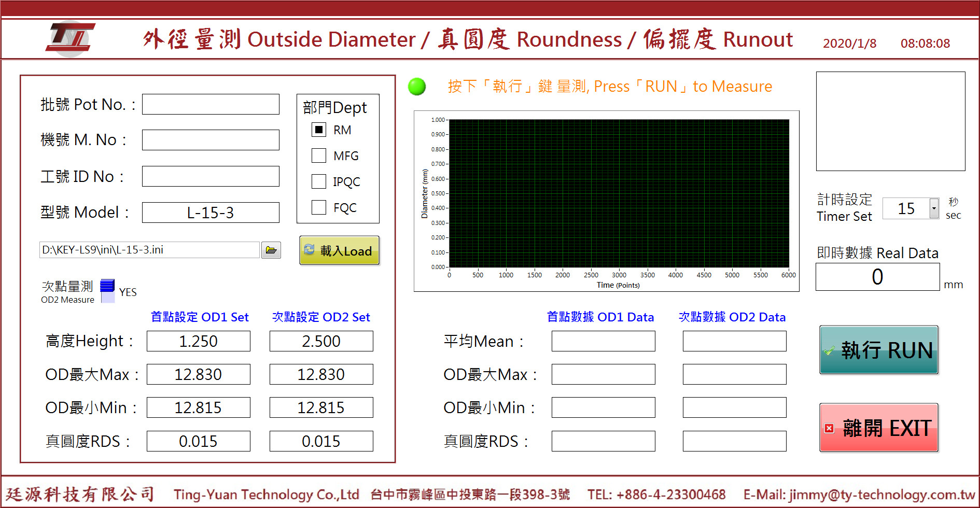Click the red EXIT button
980x508 pixels.
[x=879, y=428]
